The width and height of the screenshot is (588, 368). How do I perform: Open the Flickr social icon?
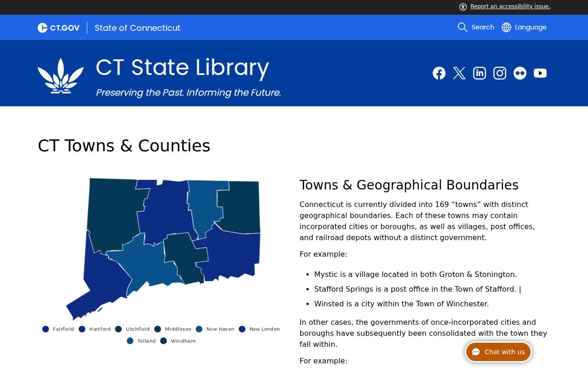pos(520,73)
